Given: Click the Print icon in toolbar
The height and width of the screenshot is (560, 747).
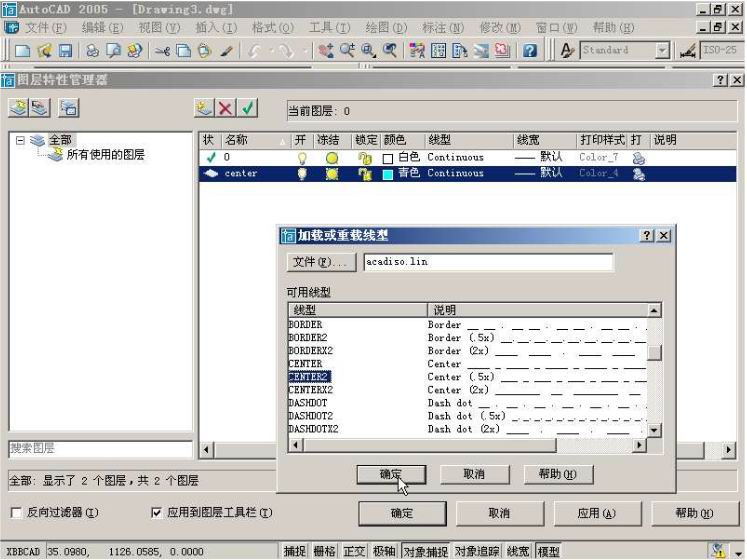Looking at the screenshot, I should pos(92,50).
